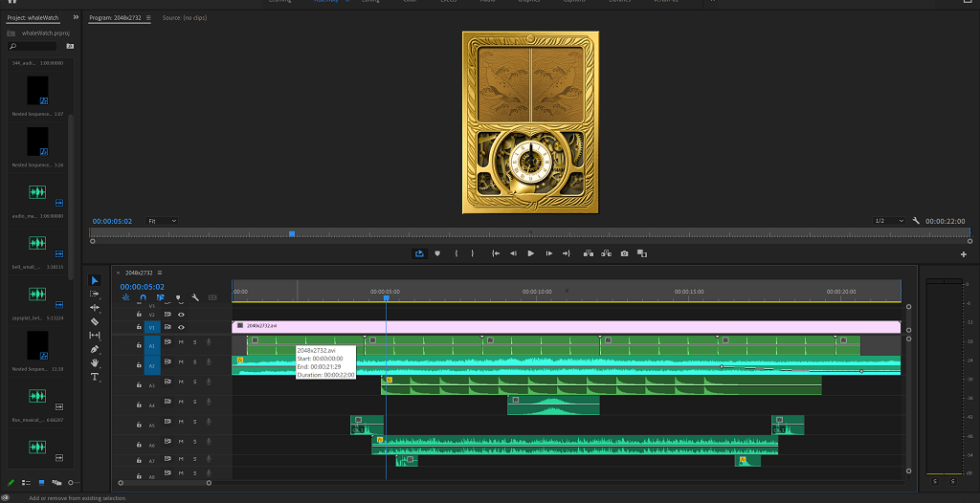The image size is (980, 503).
Task: Toggle Snap in Timeline magnet icon
Action: pos(144,298)
